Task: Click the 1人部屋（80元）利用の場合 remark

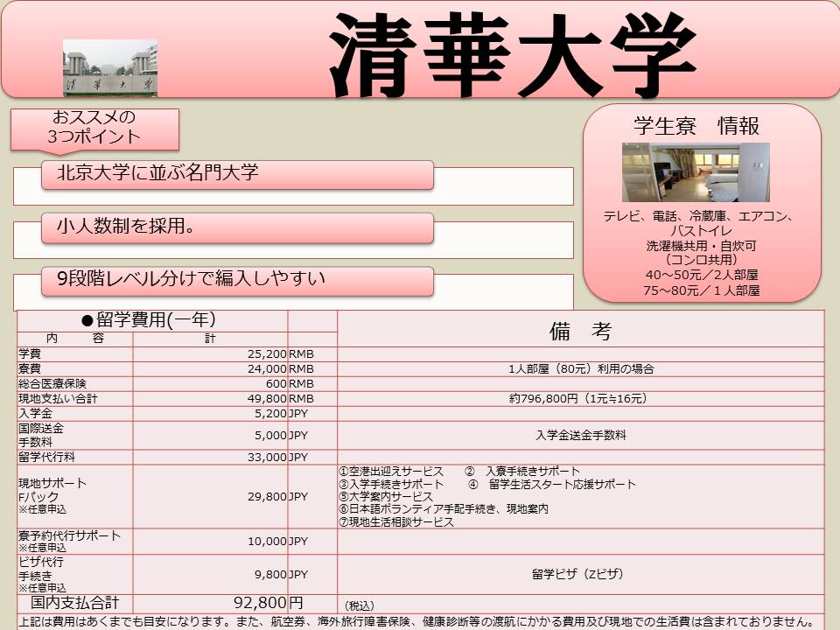Action: point(581,369)
